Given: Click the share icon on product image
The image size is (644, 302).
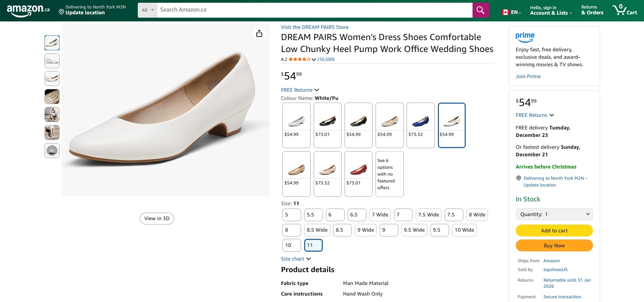Looking at the screenshot, I should point(259,33).
